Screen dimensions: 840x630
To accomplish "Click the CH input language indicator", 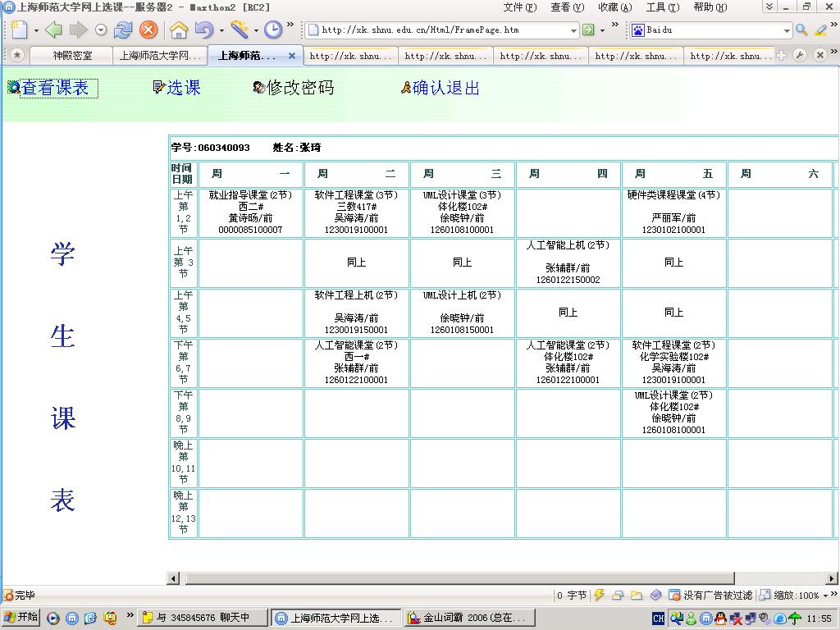I will point(659,619).
